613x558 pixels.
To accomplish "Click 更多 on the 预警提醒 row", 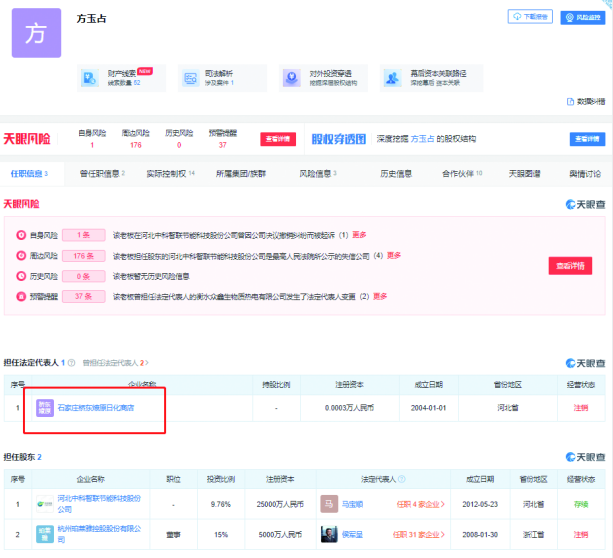I will (380, 296).
